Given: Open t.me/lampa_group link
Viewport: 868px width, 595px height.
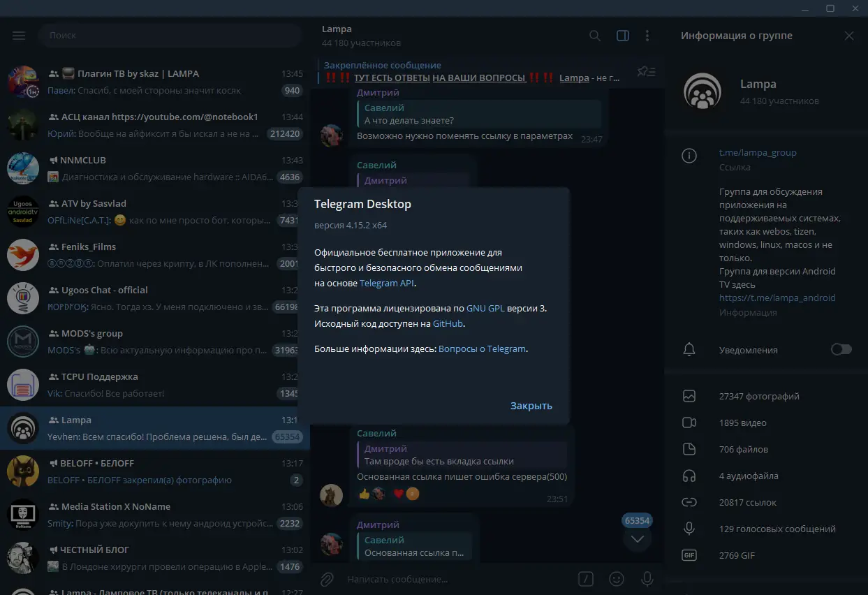Looking at the screenshot, I should pos(758,152).
